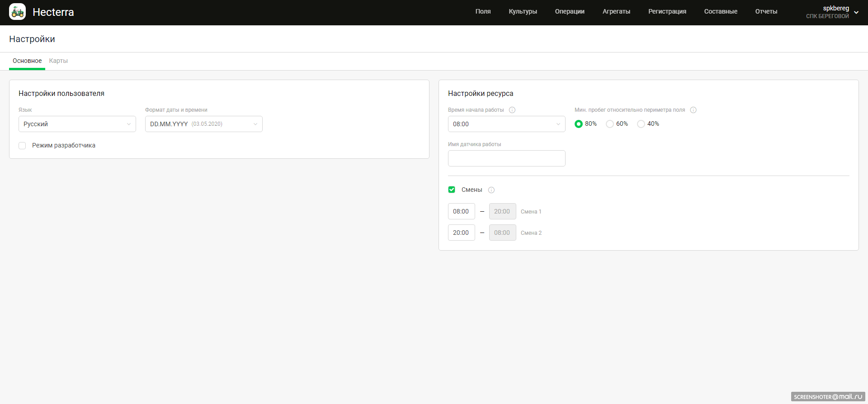Open the Операции navigation link
This screenshot has height=404, width=868.
coord(569,11)
